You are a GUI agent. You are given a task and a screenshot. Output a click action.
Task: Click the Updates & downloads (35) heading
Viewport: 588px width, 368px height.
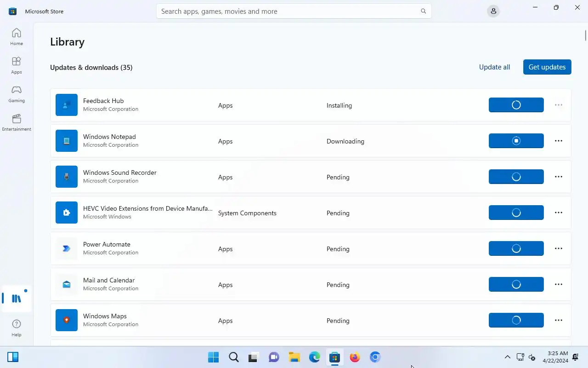click(x=91, y=67)
